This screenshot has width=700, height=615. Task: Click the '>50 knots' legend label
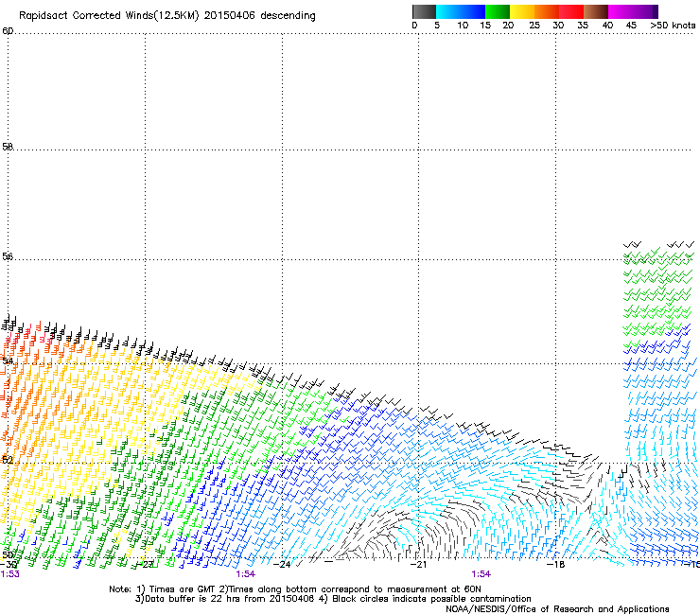pyautogui.click(x=673, y=26)
